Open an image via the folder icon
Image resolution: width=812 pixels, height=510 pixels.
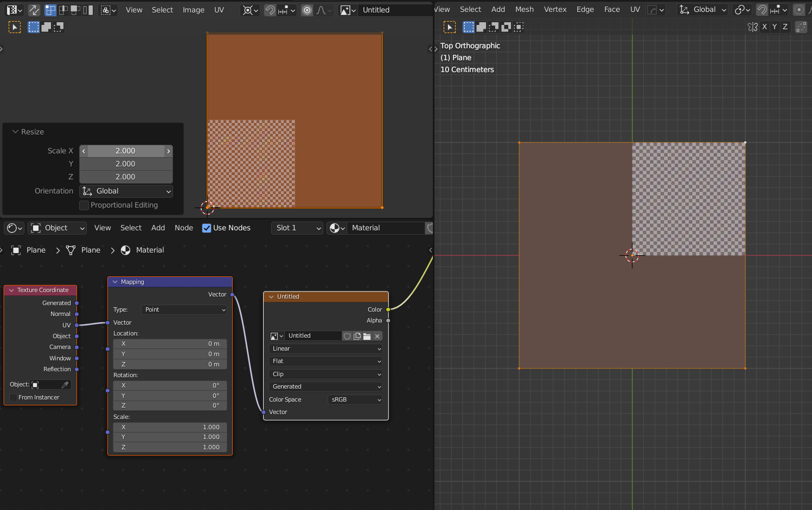[x=367, y=336]
